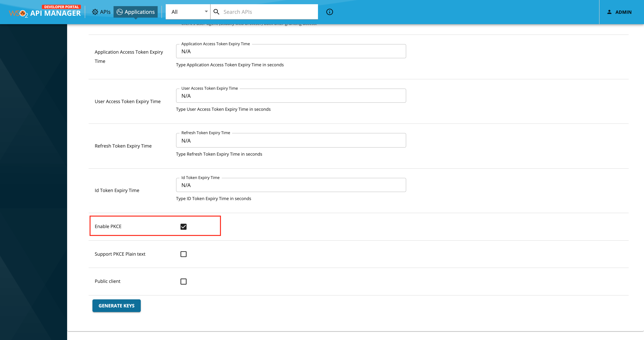Screen dimensions: 644x340
Task: Enable the Support PKCE Plain text checkbox
Action: point(184,254)
